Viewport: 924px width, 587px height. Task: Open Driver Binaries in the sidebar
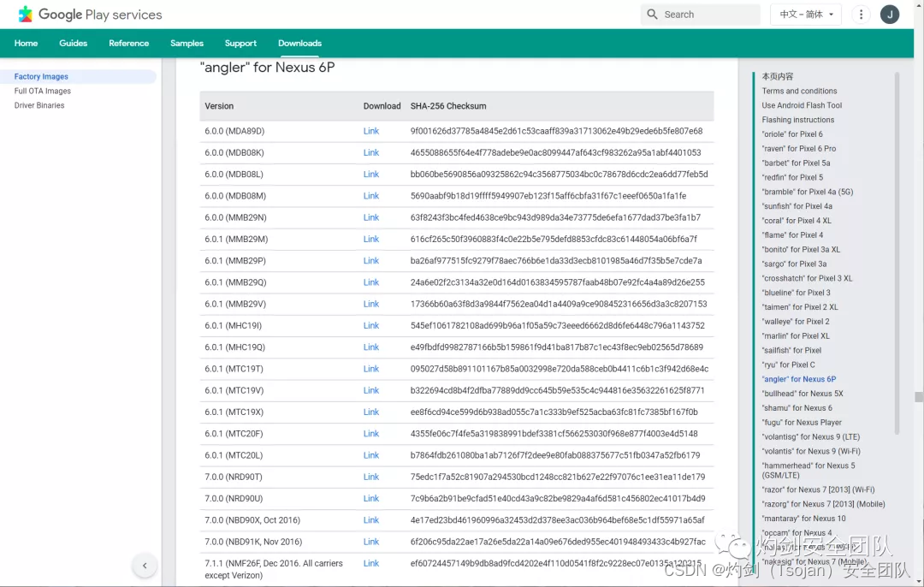(x=39, y=105)
